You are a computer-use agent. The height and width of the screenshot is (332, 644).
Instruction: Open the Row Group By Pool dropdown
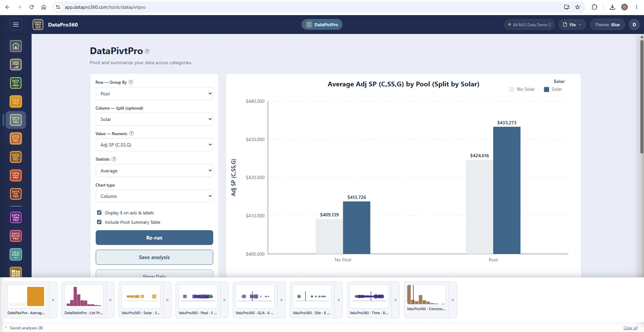tap(154, 94)
